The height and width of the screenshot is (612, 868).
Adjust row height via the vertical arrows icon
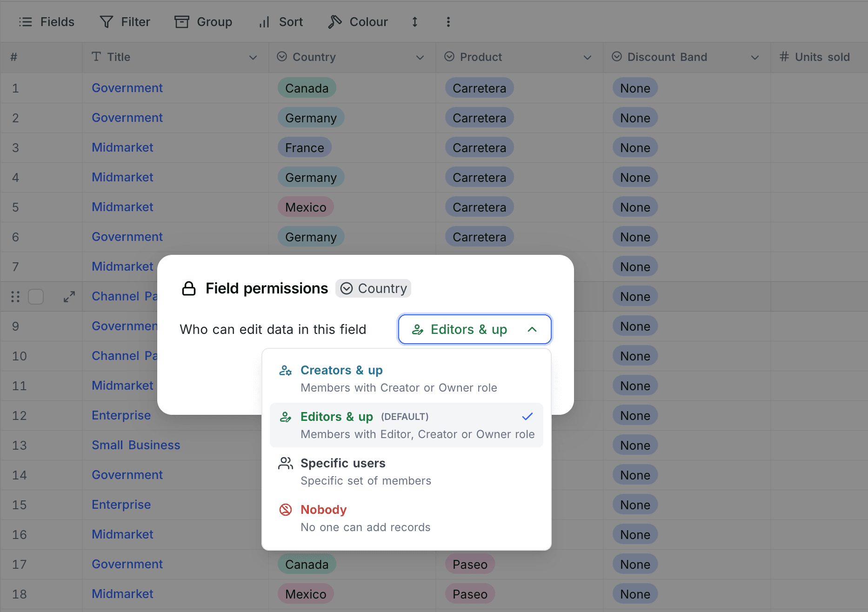[414, 21]
